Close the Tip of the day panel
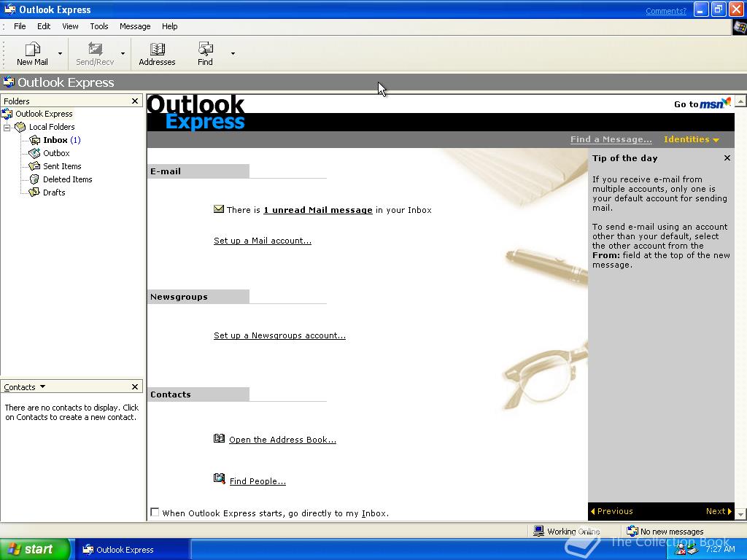The width and height of the screenshot is (747, 560). 727,157
